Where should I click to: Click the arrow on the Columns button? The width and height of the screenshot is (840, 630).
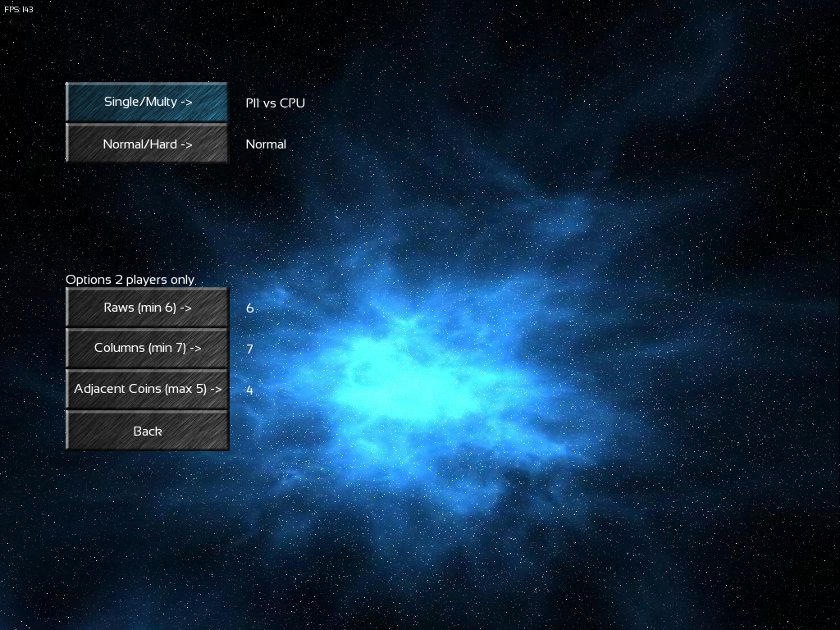coord(195,349)
